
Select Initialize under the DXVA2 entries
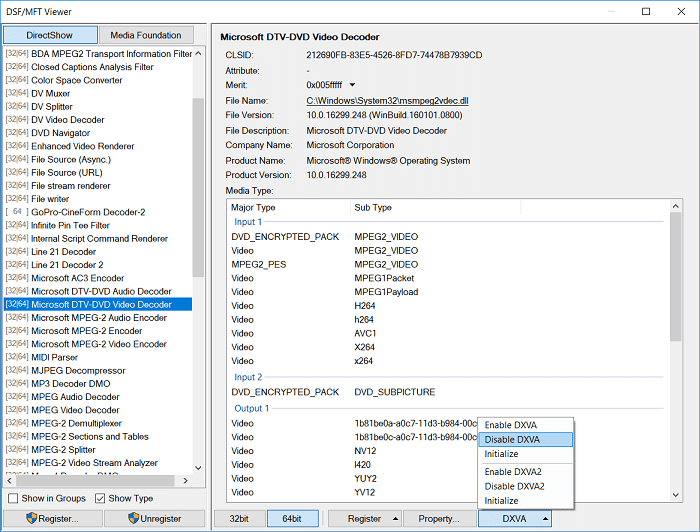pos(525,500)
